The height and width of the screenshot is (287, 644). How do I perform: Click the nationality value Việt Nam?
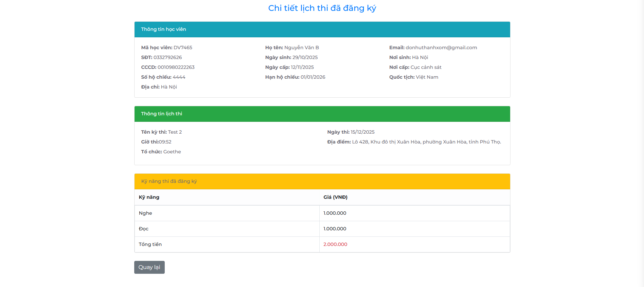click(427, 77)
